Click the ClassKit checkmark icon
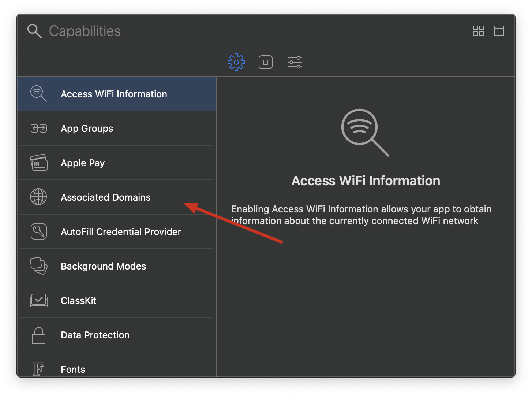This screenshot has width=532, height=397. pos(38,300)
